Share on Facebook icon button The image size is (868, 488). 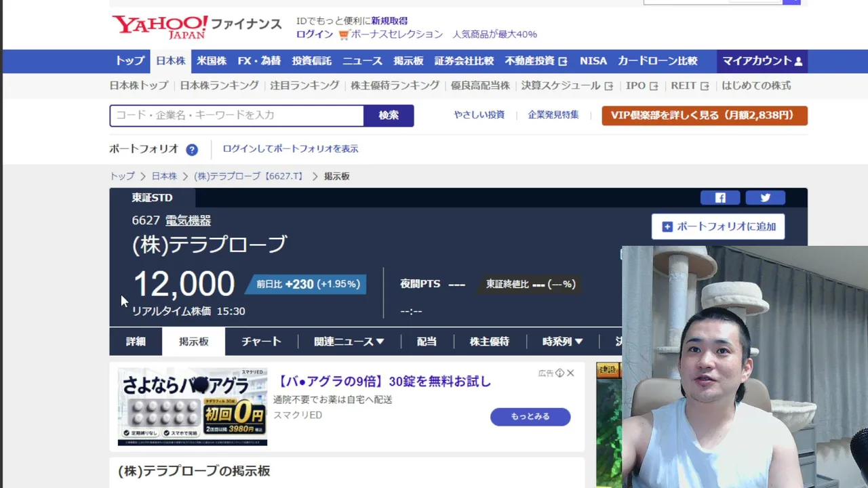pyautogui.click(x=720, y=198)
